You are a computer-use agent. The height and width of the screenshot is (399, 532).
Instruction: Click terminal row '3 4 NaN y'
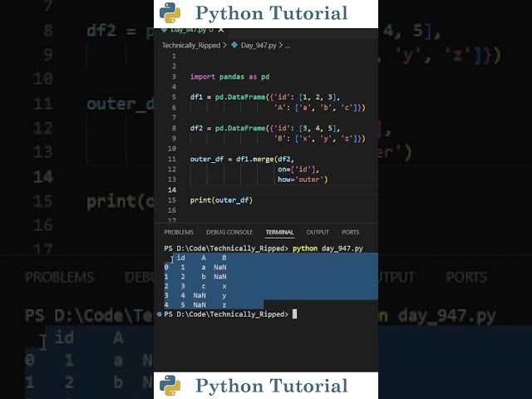click(195, 296)
